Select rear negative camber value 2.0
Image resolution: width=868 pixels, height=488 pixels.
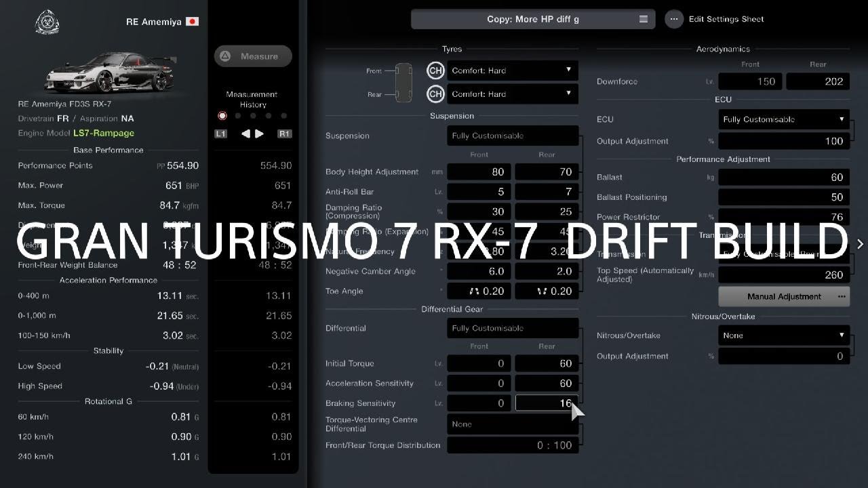click(547, 271)
